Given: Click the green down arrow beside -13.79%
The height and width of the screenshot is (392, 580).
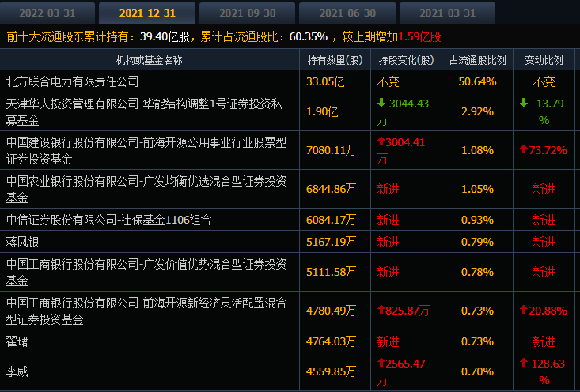Looking at the screenshot, I should coord(523,103).
